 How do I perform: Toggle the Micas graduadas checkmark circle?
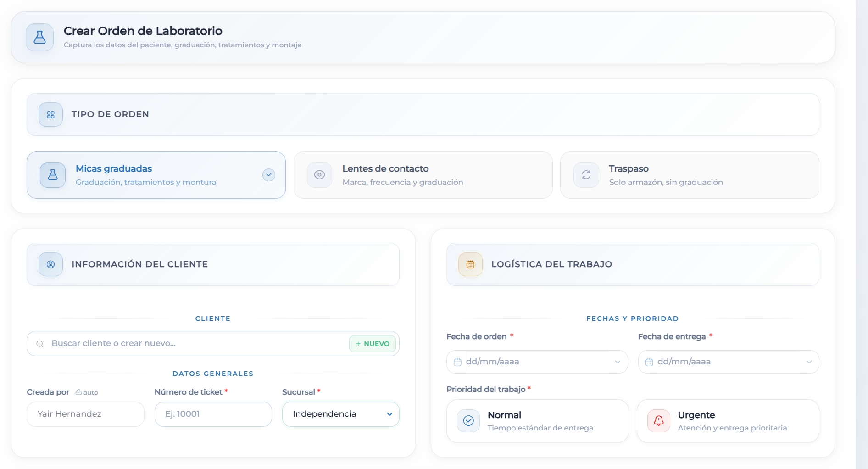pyautogui.click(x=269, y=175)
